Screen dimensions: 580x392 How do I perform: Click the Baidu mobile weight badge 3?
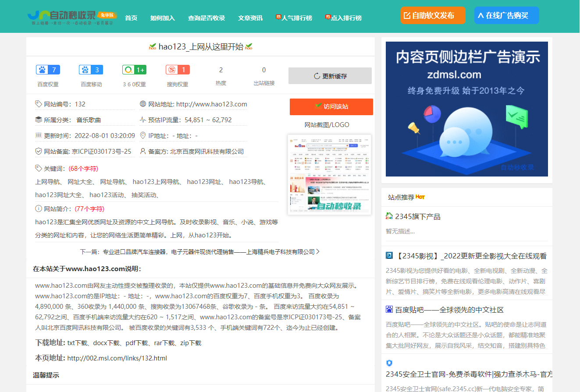[x=91, y=70]
